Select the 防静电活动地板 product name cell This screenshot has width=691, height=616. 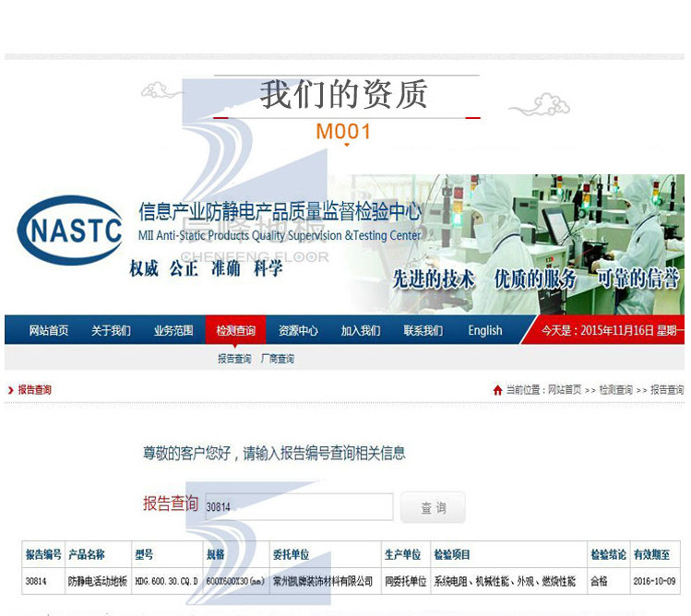tap(99, 581)
